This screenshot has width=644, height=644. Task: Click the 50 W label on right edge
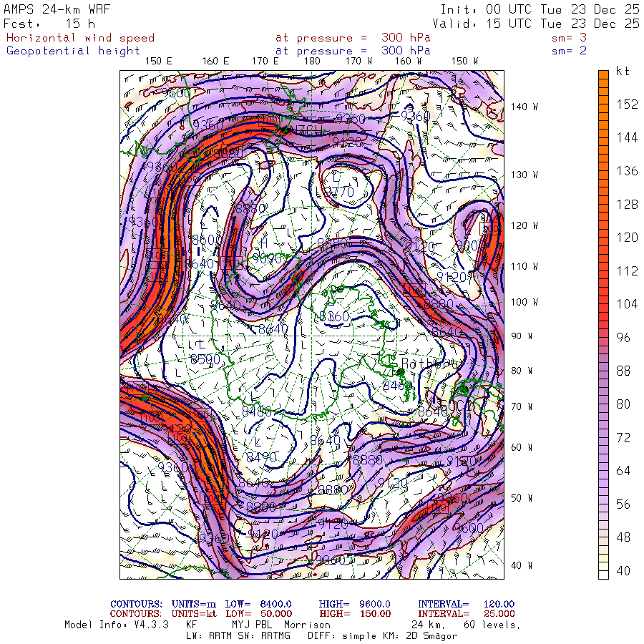tap(522, 498)
